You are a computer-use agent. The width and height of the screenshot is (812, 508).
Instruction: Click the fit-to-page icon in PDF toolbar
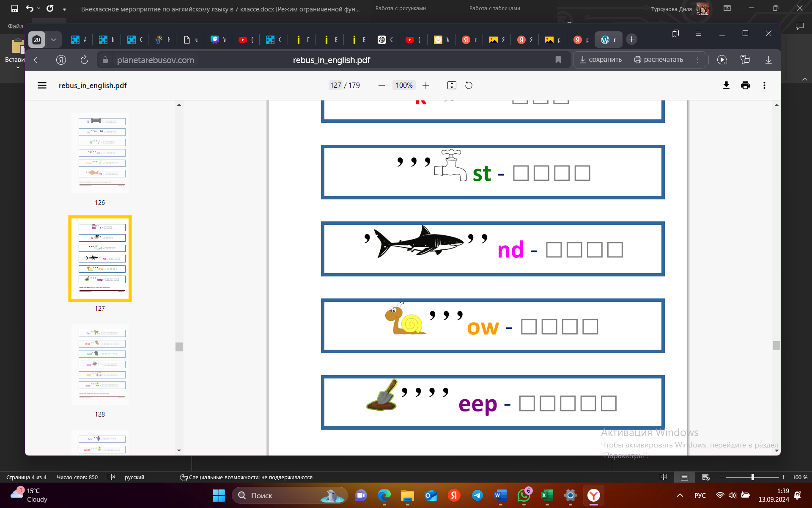click(452, 86)
